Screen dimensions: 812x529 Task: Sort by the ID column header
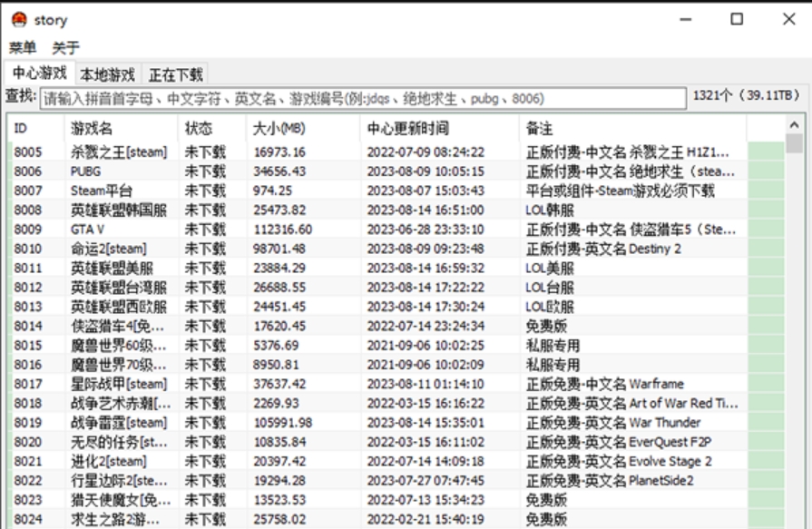(x=22, y=129)
